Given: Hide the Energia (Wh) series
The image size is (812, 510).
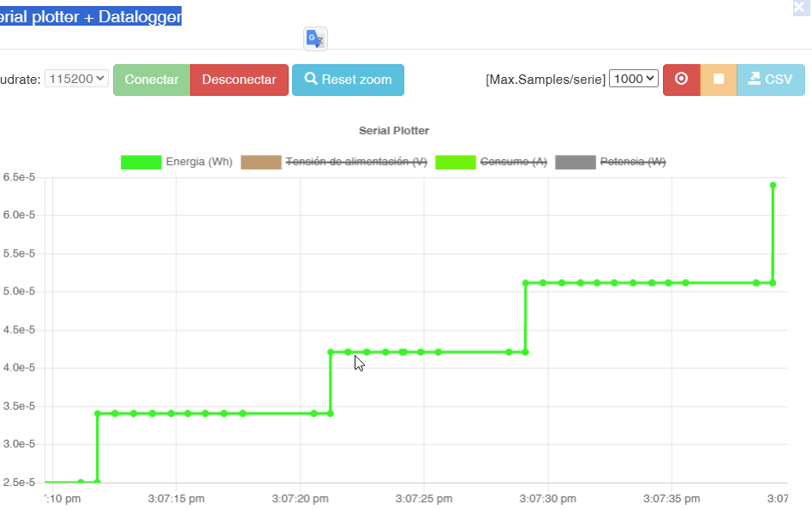Looking at the screenshot, I should (x=200, y=162).
